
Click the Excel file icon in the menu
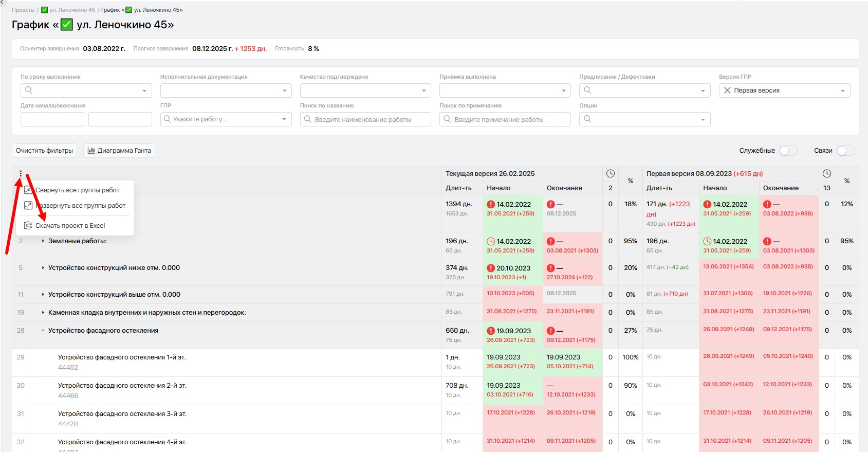[28, 225]
